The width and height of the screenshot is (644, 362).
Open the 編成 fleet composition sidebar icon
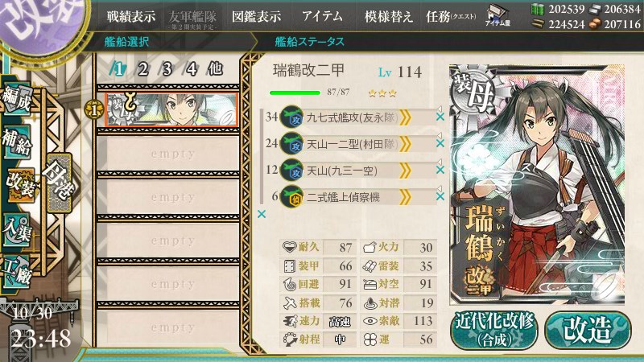(x=18, y=100)
